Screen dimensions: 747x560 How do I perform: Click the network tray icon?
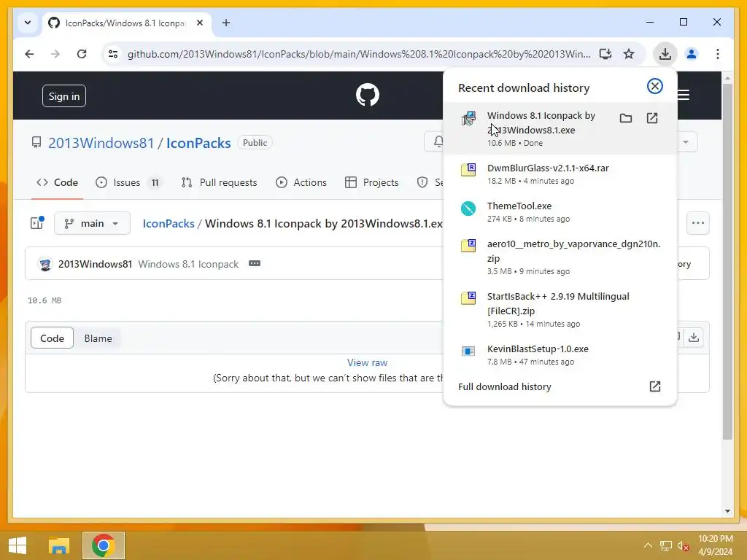[665, 545]
